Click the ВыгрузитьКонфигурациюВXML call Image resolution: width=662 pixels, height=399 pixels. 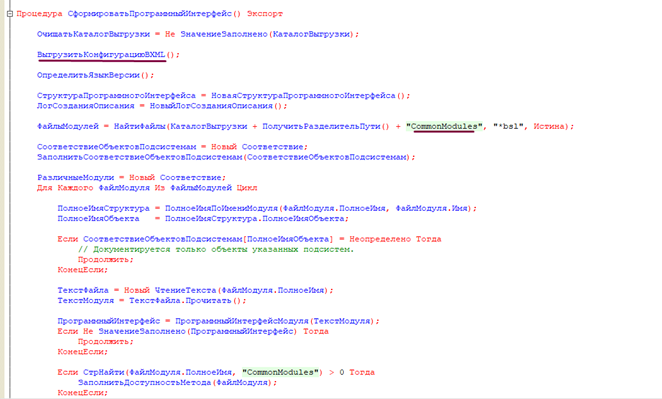(101, 54)
